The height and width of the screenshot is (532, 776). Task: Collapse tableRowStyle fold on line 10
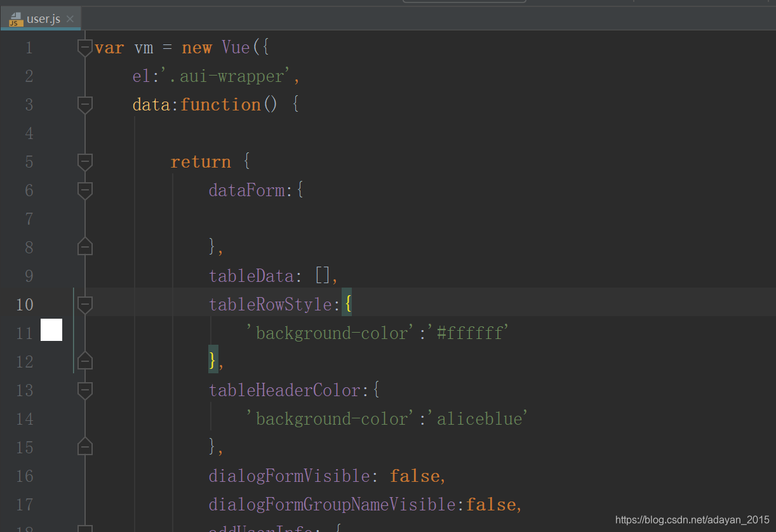(85, 305)
